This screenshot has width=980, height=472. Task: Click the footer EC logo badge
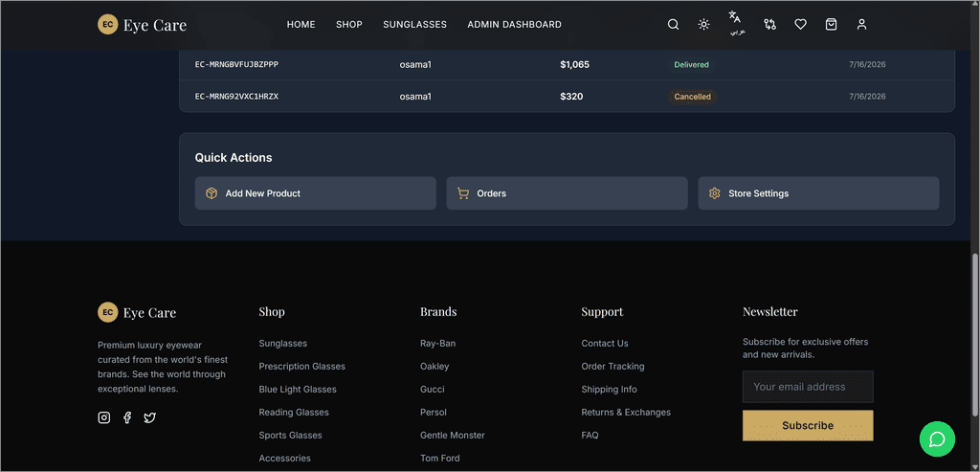coord(108,312)
